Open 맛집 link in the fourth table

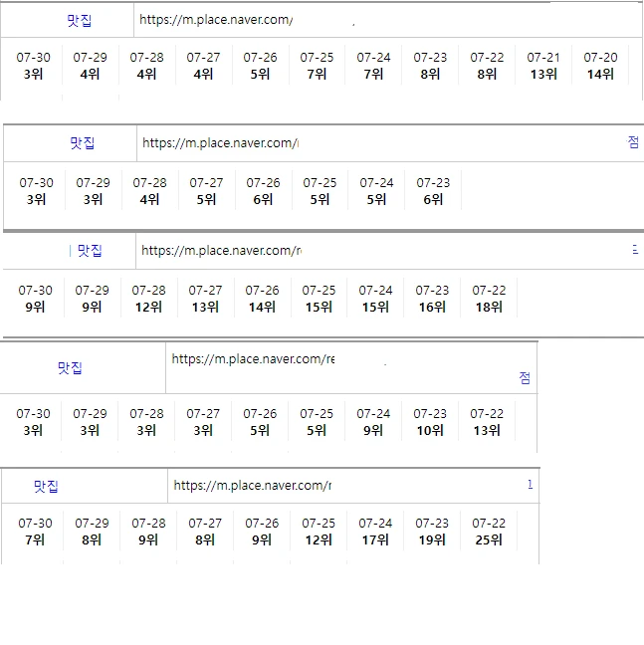pyautogui.click(x=70, y=368)
